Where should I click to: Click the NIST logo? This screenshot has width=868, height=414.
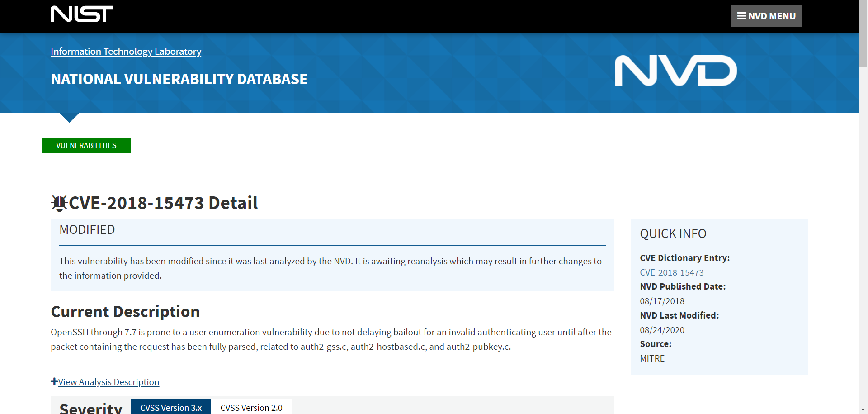(82, 14)
